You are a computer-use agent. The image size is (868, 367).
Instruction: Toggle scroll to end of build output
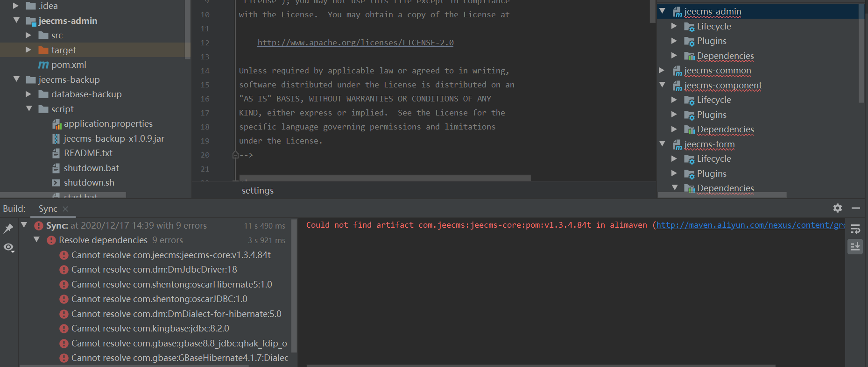coord(855,246)
